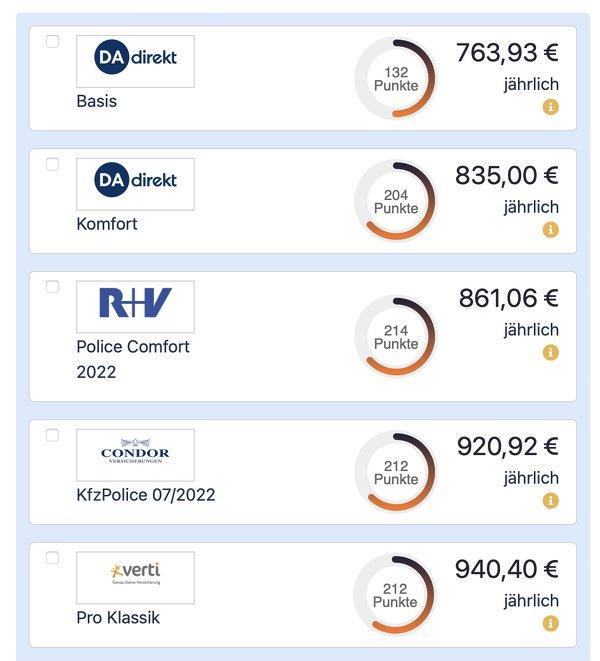Tick the checkbox for DA direkt Basis
The width and height of the screenshot is (600, 661).
[52, 41]
